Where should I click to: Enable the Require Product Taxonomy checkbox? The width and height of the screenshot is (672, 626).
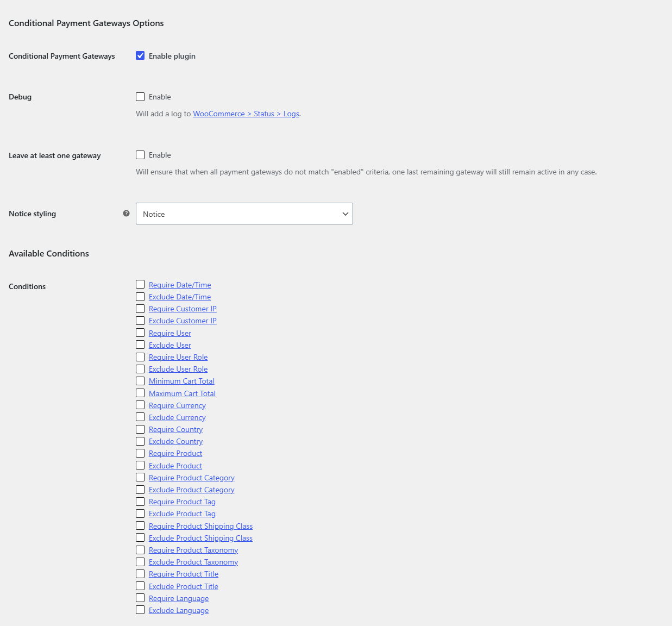140,550
